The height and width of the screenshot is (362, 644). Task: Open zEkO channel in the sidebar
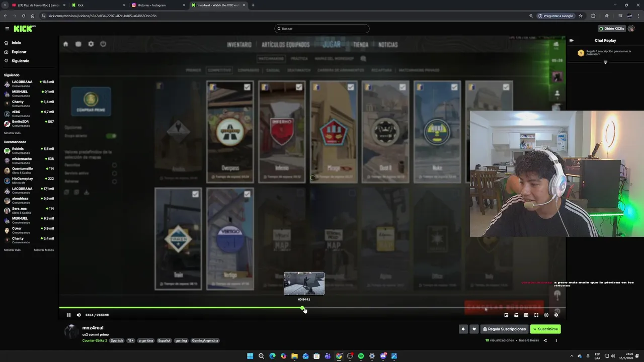(29, 114)
